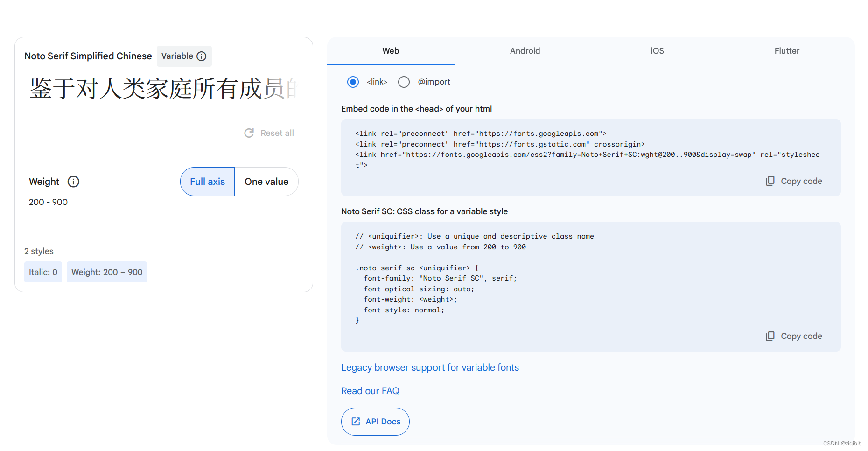Click the copy icon for embed code
Image resolution: width=868 pixels, height=451 pixels.
click(770, 181)
